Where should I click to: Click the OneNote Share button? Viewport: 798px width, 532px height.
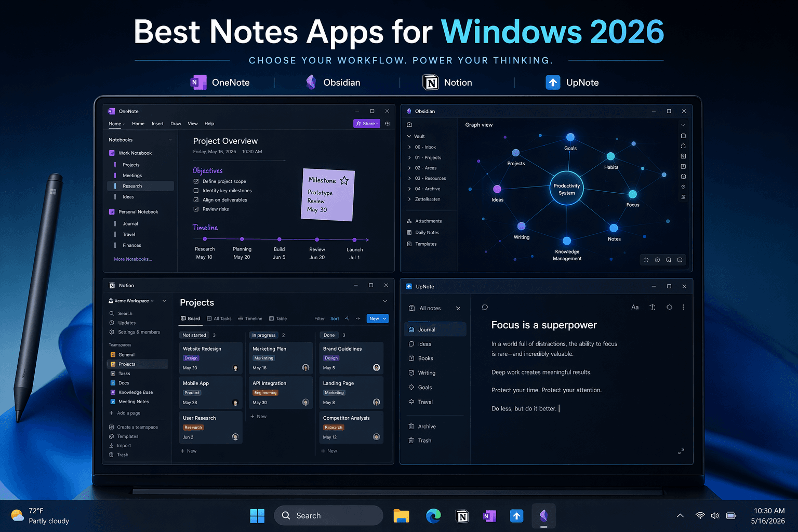[x=367, y=124]
